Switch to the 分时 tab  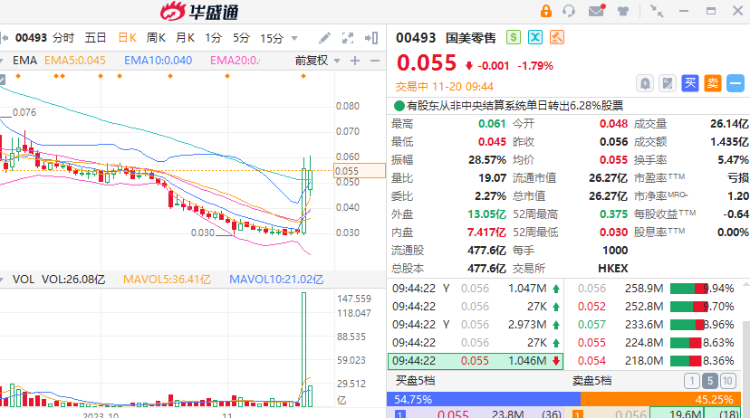[x=63, y=38]
